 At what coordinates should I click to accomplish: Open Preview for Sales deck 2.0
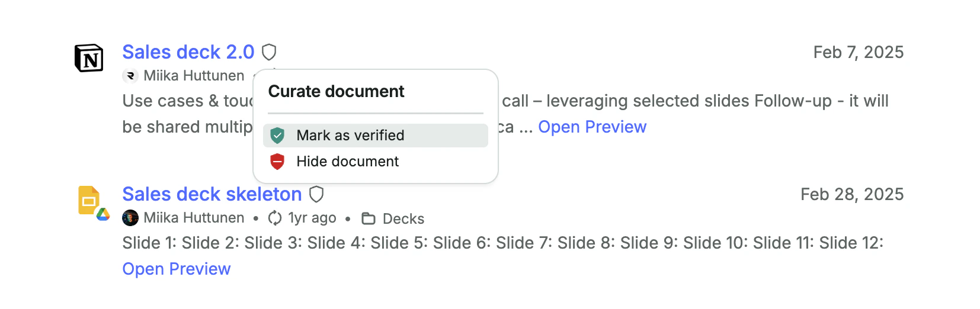(x=592, y=127)
